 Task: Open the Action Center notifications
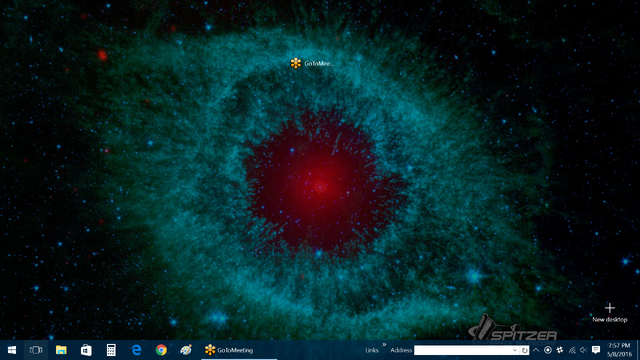[x=596, y=350]
